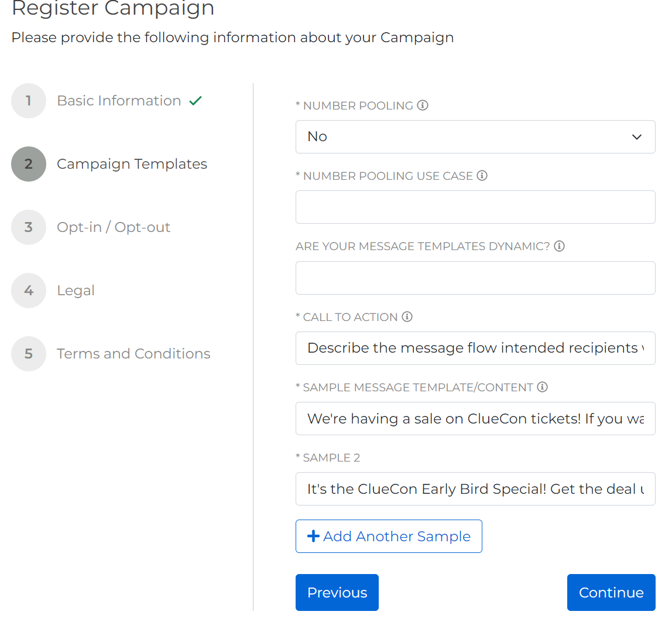Select the Campaign Templates step

132,164
